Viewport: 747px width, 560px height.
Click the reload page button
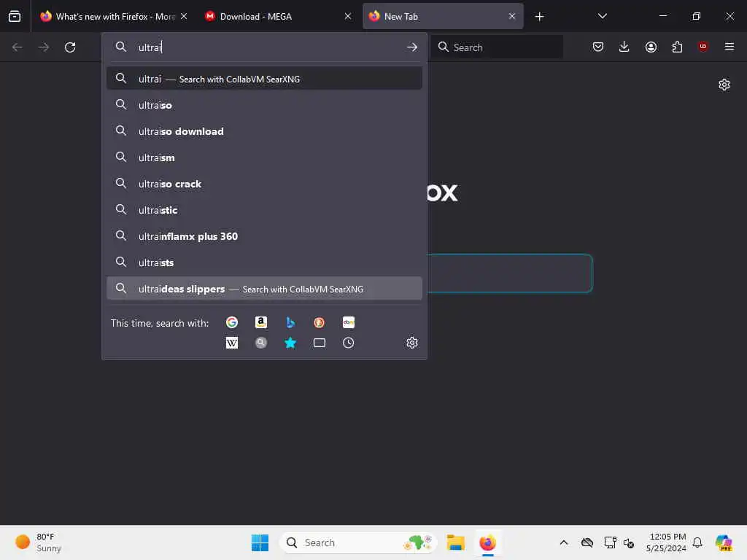point(70,47)
